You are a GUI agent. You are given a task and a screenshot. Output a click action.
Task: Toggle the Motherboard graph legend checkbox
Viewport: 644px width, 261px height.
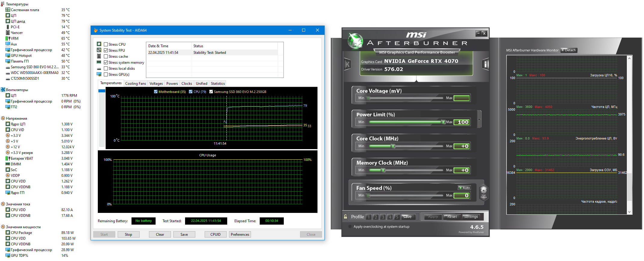(156, 92)
